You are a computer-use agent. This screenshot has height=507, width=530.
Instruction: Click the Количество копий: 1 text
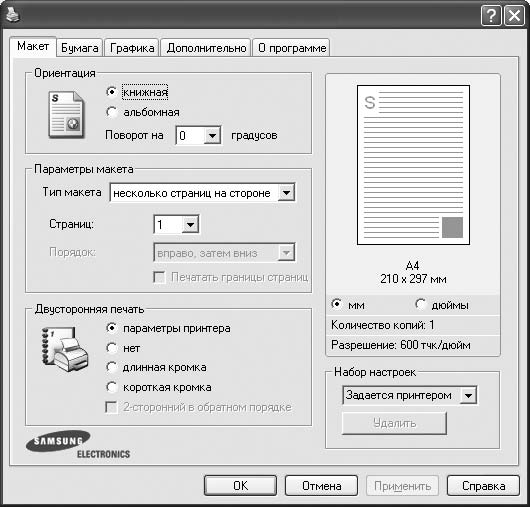[x=382, y=325]
